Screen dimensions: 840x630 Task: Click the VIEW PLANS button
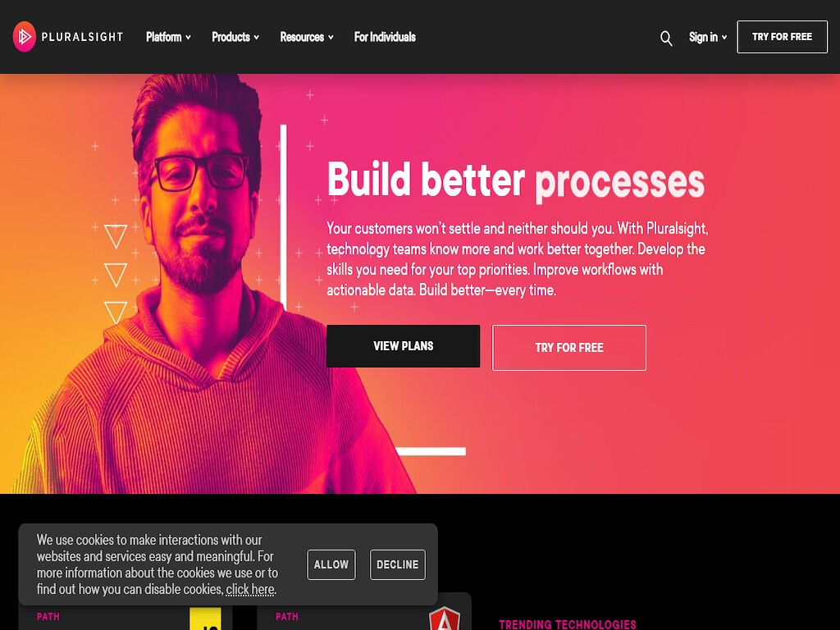[x=403, y=346]
